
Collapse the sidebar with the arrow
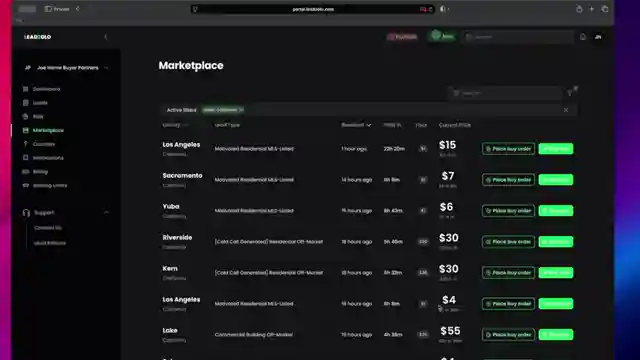tap(106, 37)
